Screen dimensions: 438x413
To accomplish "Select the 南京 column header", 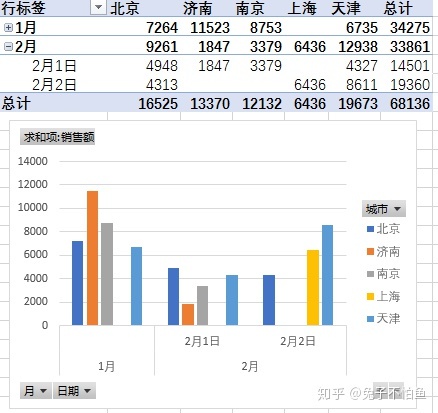I will click(x=250, y=8).
